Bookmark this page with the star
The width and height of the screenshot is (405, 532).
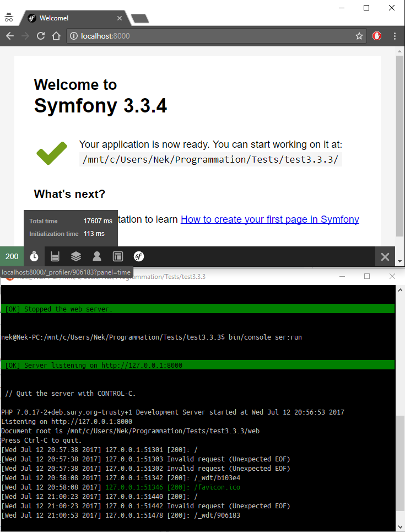click(x=359, y=36)
